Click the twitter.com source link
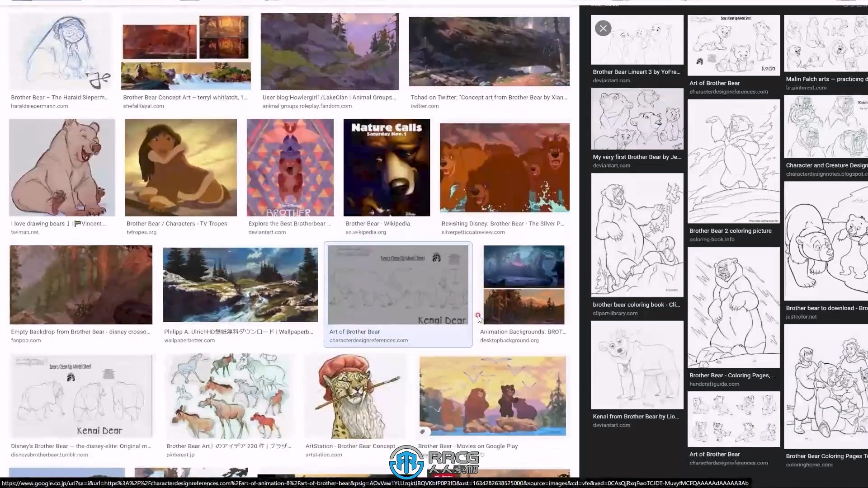 [x=425, y=106]
